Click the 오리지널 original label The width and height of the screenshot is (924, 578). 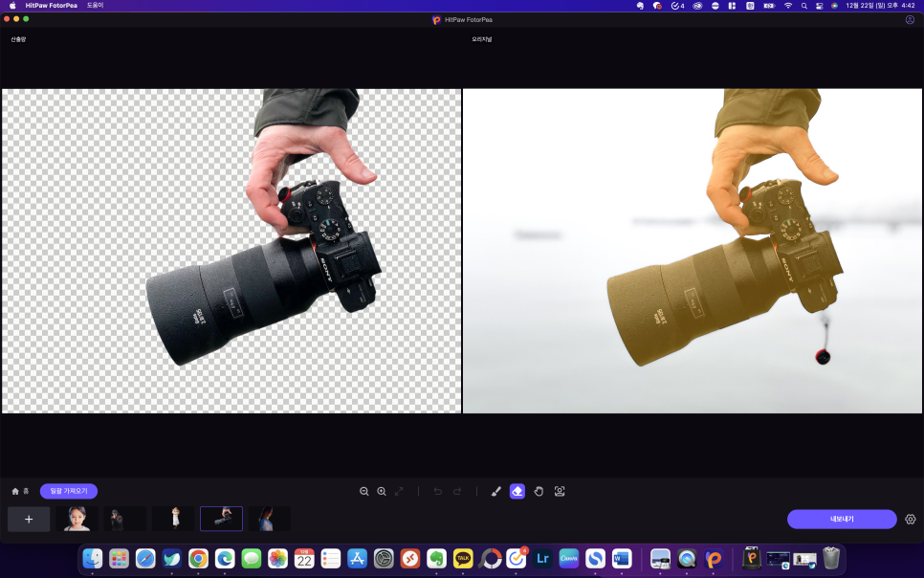point(481,39)
